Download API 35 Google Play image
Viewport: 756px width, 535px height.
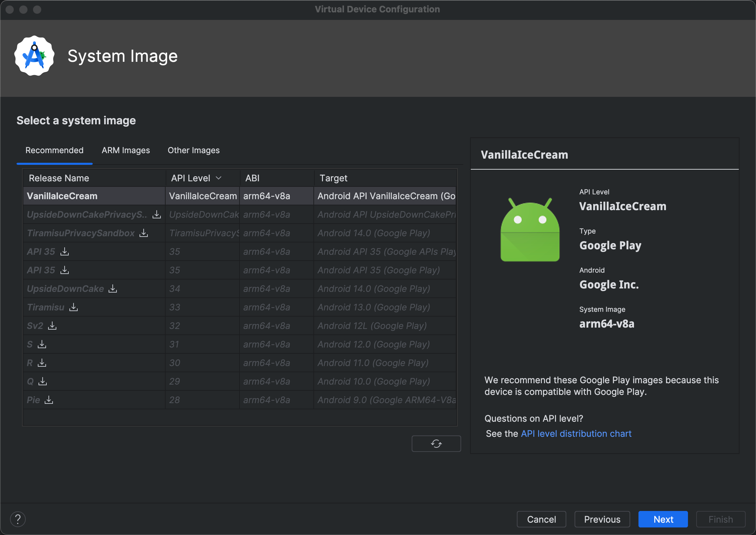coord(65,270)
